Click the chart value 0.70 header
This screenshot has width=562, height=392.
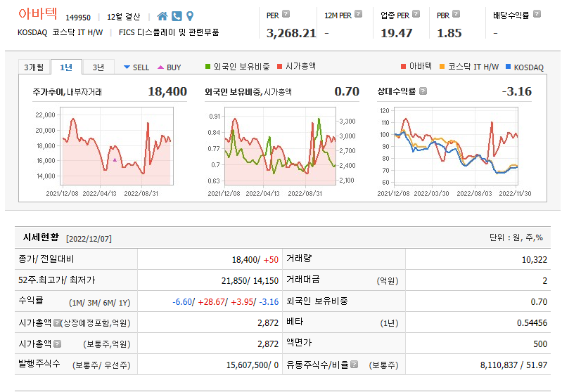[x=347, y=91]
